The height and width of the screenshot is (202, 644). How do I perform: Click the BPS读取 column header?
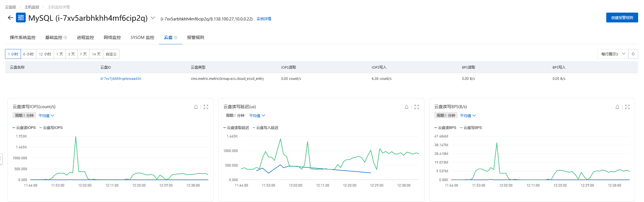coord(469,68)
